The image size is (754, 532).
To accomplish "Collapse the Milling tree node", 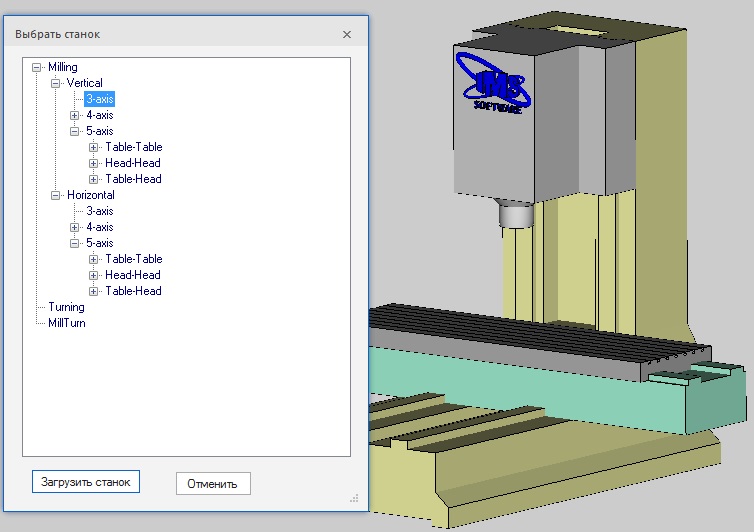I will coord(37,67).
